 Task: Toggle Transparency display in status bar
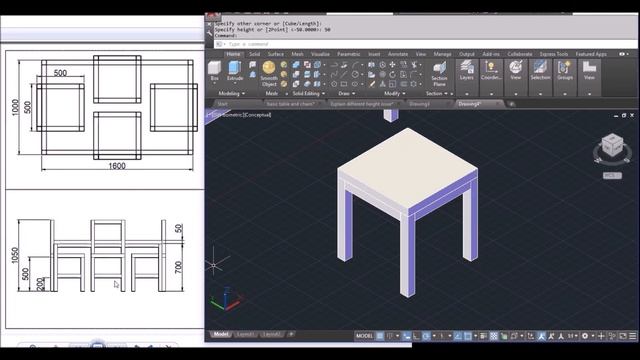click(x=493, y=336)
